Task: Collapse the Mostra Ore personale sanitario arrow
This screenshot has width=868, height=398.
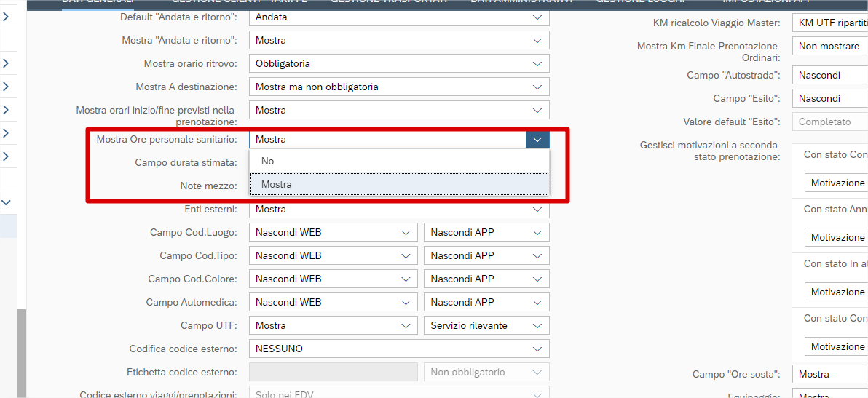Action: [x=537, y=139]
